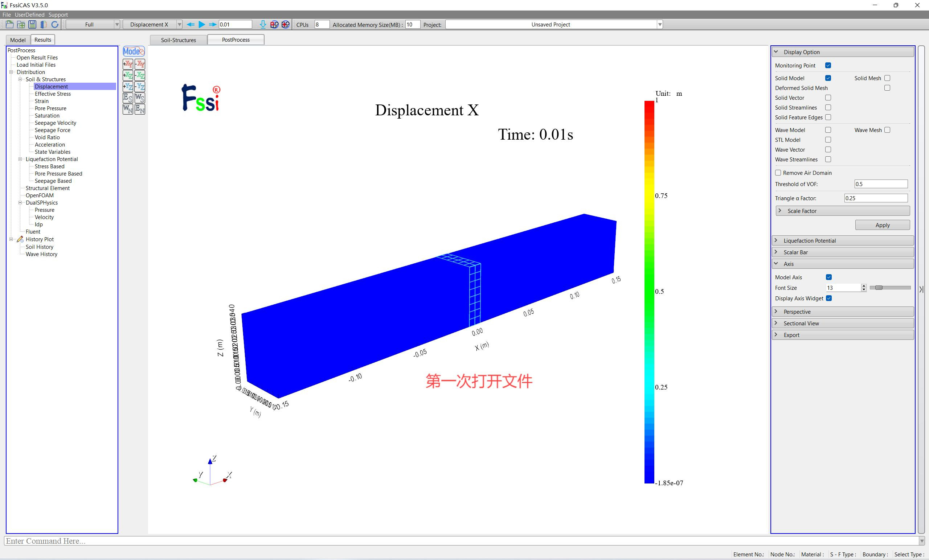
Task: Select Effective Stress in the tree
Action: coord(53,94)
